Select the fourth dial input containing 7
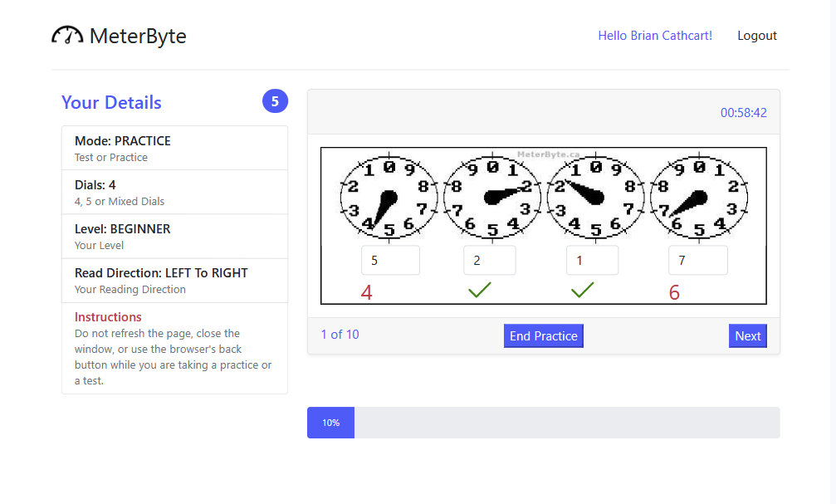Viewport: 836px width, 504px height. (698, 260)
